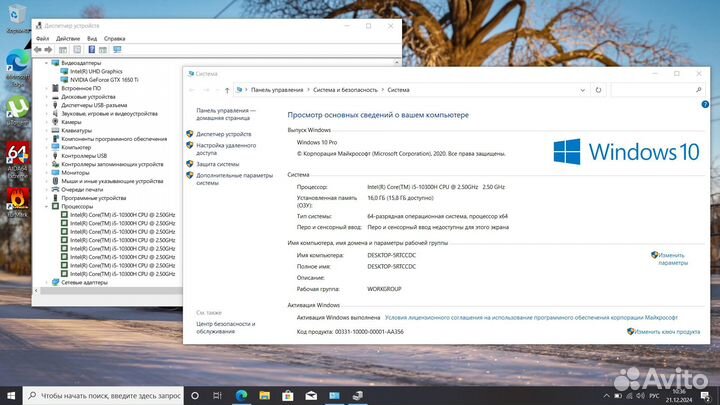
Task: Open Защита системы link
Action: pos(218,164)
